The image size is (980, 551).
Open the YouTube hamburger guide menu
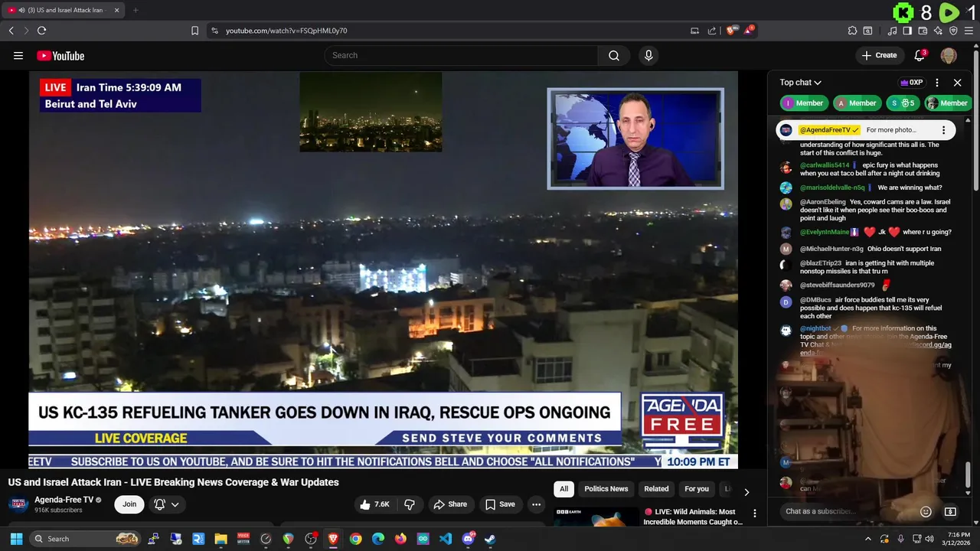pyautogui.click(x=18, y=55)
